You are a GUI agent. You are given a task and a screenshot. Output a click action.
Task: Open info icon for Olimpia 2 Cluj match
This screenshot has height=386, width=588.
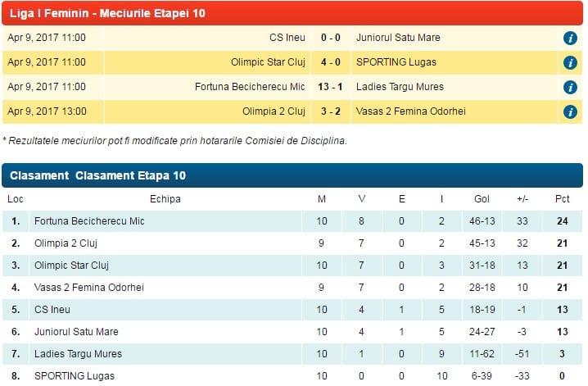(x=570, y=111)
